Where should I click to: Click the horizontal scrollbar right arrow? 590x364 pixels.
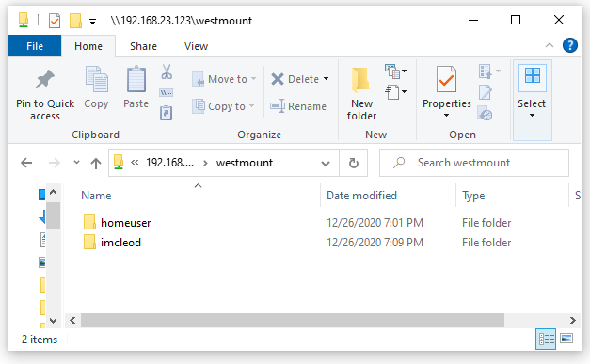click(572, 321)
